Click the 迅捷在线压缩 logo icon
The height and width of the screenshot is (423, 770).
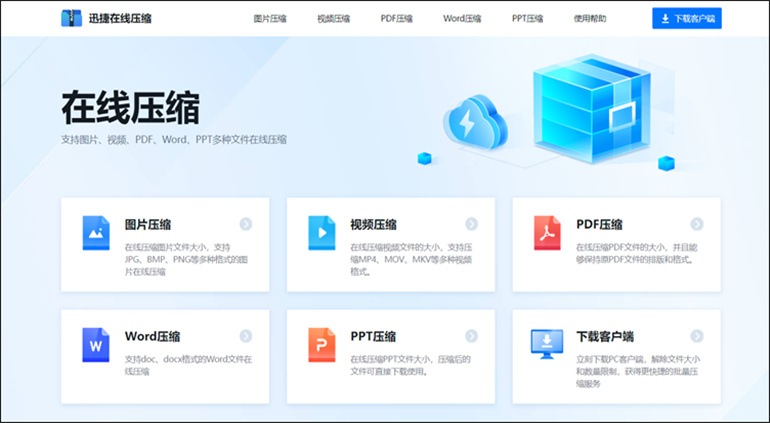pos(71,18)
